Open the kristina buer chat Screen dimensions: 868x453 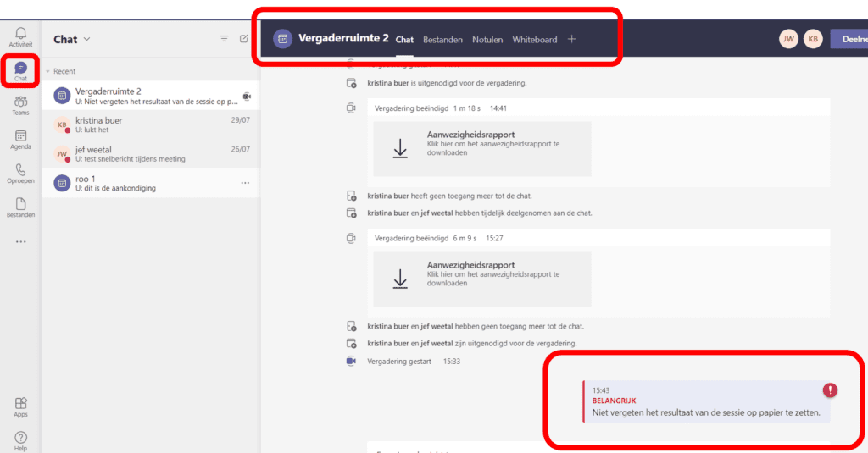pos(151,125)
